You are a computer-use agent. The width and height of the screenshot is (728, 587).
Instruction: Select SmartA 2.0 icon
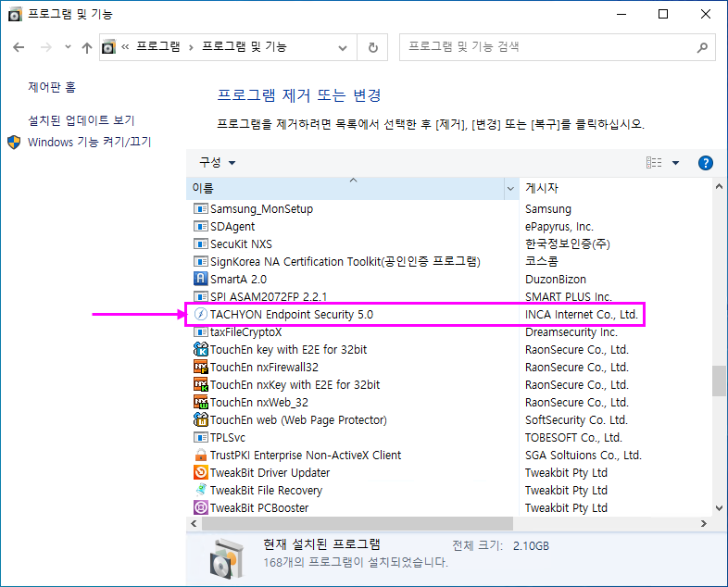pos(201,279)
